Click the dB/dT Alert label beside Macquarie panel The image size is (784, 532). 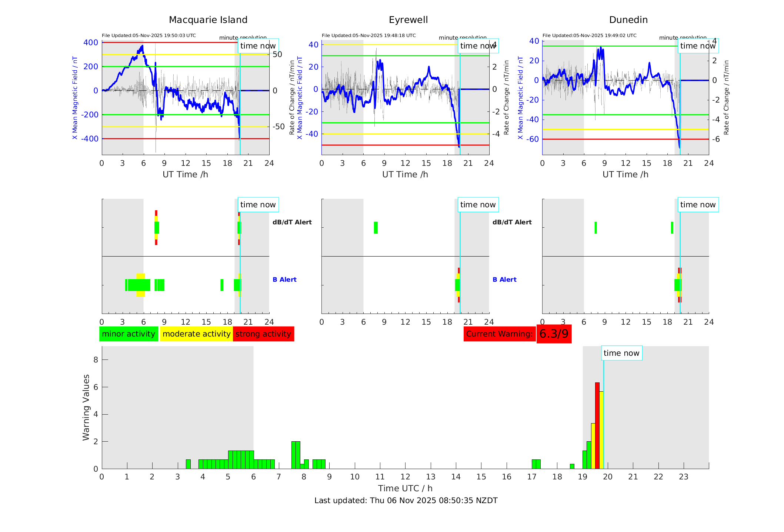(x=292, y=222)
